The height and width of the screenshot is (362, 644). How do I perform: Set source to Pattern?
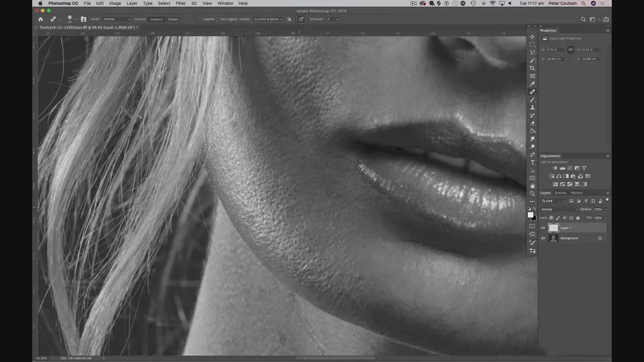(x=173, y=19)
